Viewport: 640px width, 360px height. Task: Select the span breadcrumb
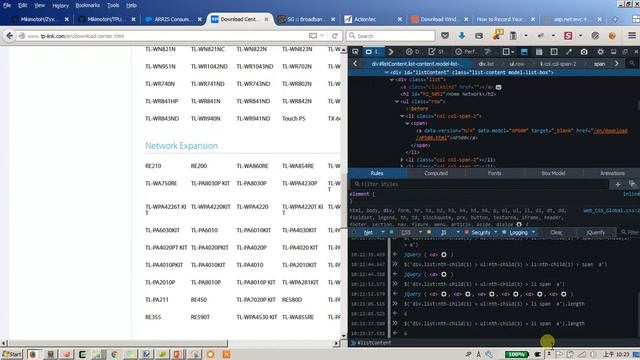(x=599, y=64)
